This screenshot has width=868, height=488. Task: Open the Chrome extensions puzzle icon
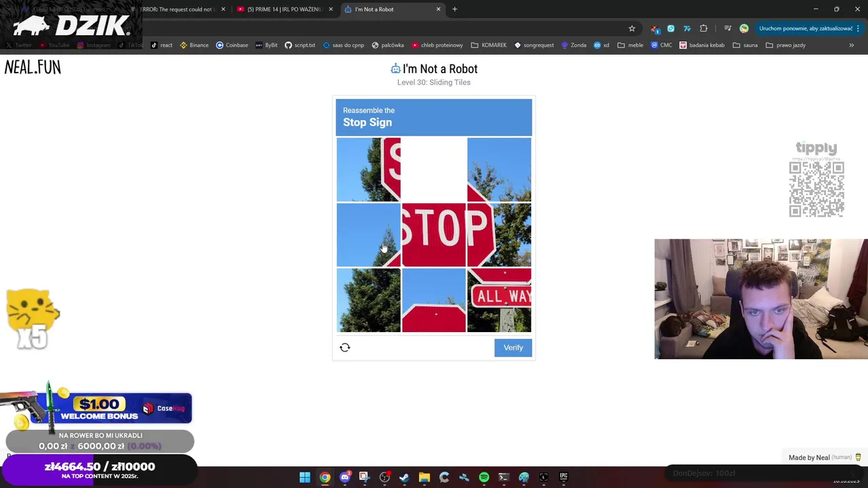click(x=703, y=28)
